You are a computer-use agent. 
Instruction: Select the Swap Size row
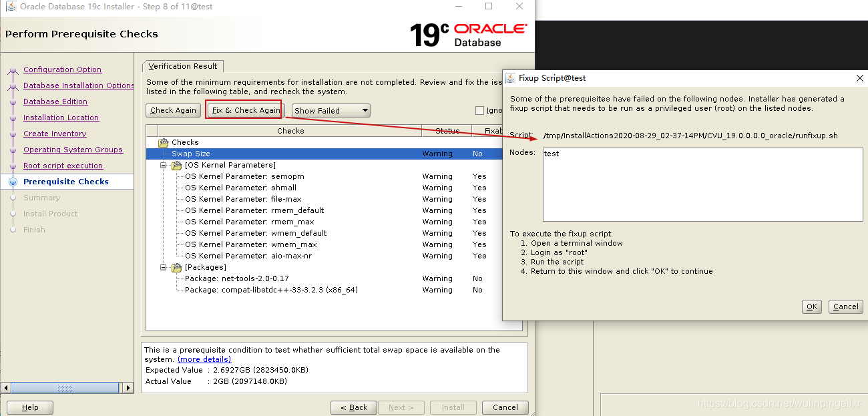point(324,154)
